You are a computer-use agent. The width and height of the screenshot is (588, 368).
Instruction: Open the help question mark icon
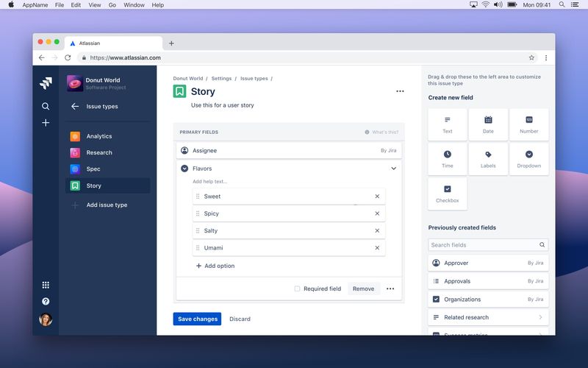[x=46, y=301]
